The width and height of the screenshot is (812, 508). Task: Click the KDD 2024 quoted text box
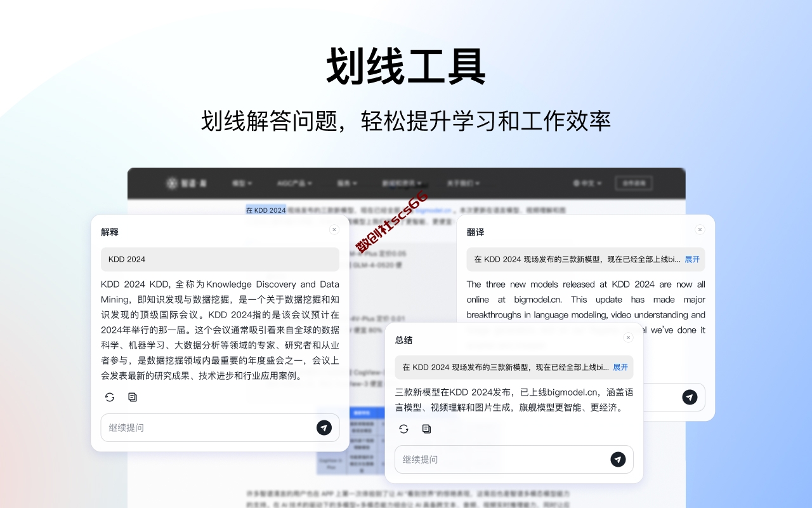click(x=220, y=259)
